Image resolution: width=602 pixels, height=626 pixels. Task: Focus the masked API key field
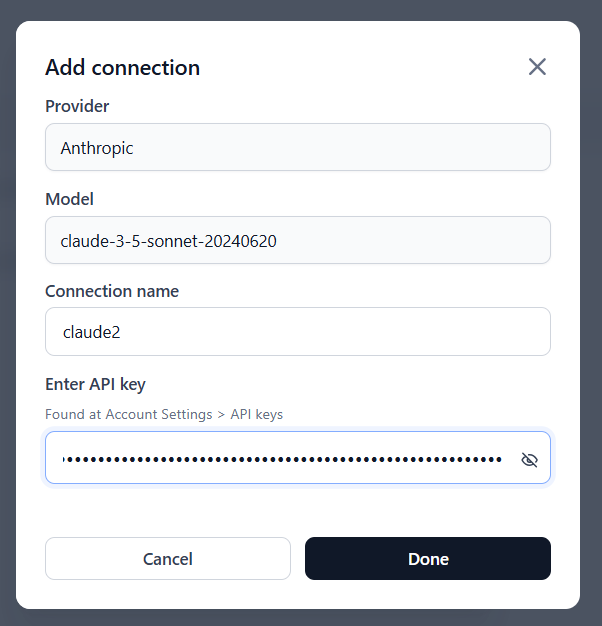click(282, 459)
